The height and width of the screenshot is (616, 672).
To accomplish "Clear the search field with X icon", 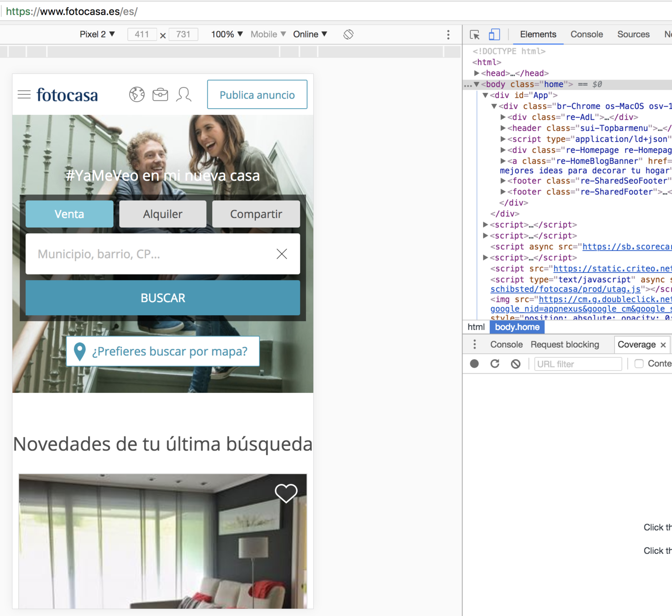I will [x=282, y=254].
